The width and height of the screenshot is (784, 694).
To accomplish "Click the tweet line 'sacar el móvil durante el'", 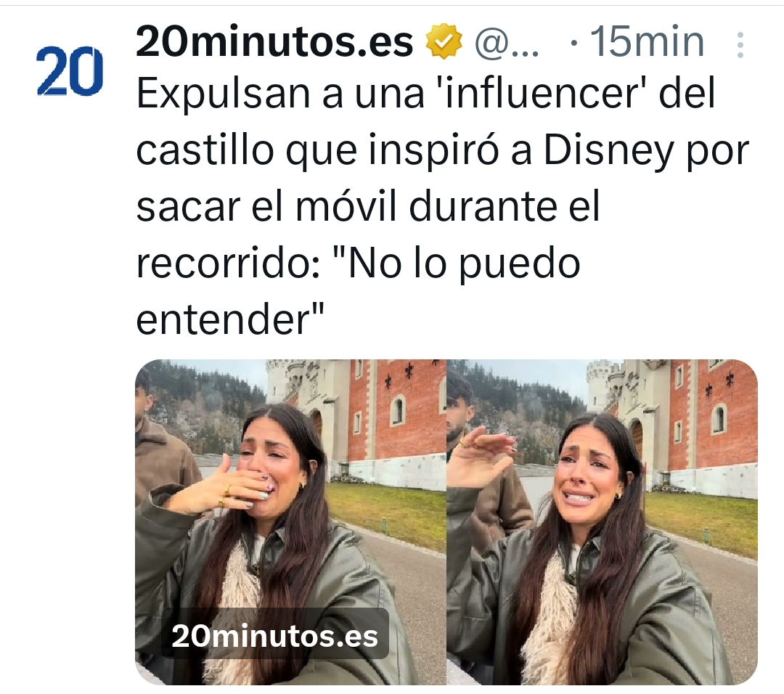I will 367,206.
